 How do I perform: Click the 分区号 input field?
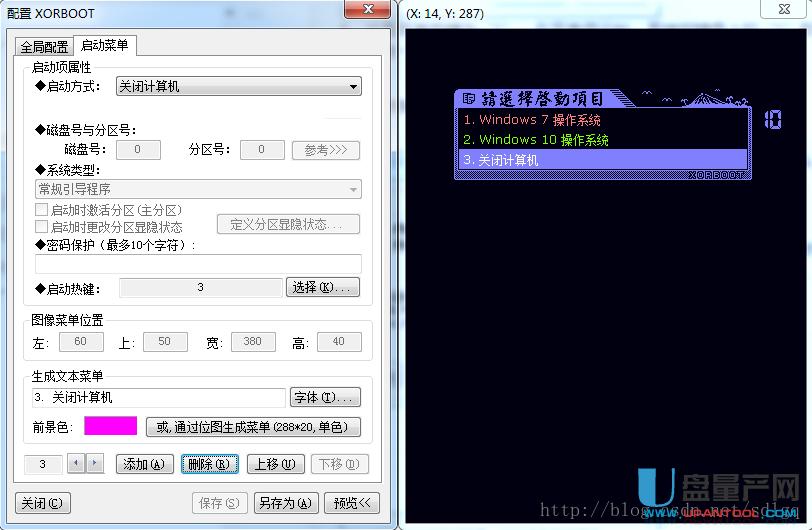262,150
